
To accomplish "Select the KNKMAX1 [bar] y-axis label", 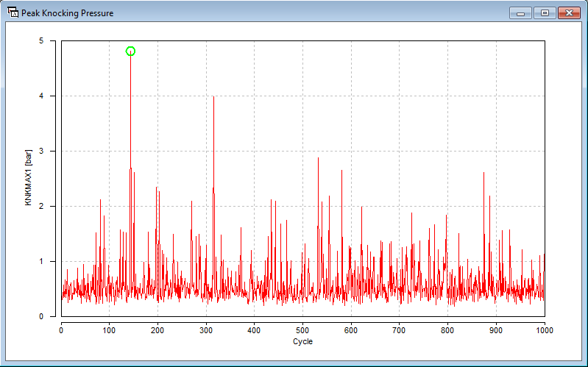I will click(x=29, y=179).
